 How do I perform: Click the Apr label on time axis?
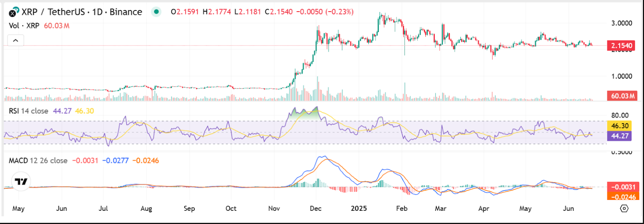484,208
